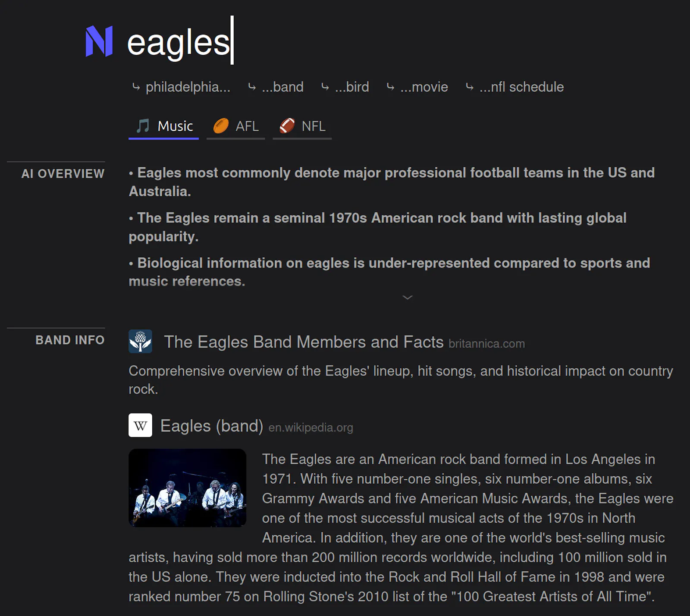Image resolution: width=690 pixels, height=616 pixels.
Task: Click the bullet about biological information on eagles
Action: pos(389,272)
